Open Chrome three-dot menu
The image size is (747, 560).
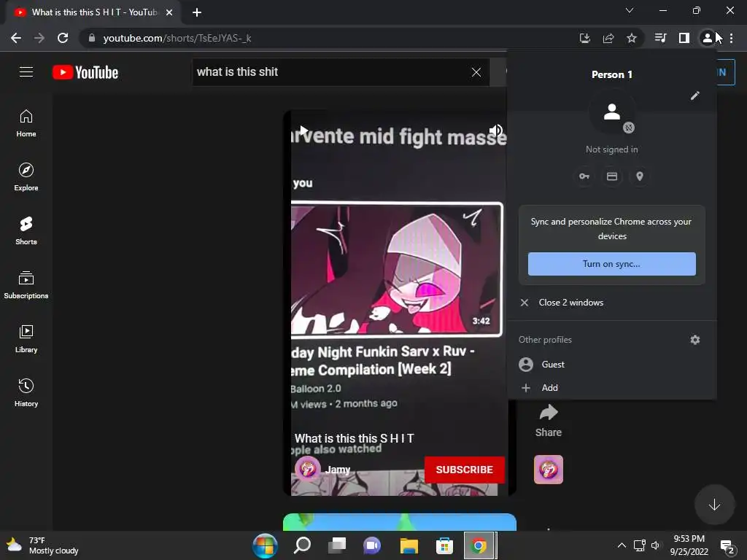[731, 38]
